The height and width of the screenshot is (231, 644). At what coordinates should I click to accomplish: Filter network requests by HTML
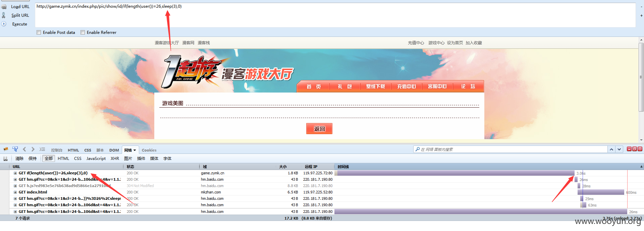(63, 159)
